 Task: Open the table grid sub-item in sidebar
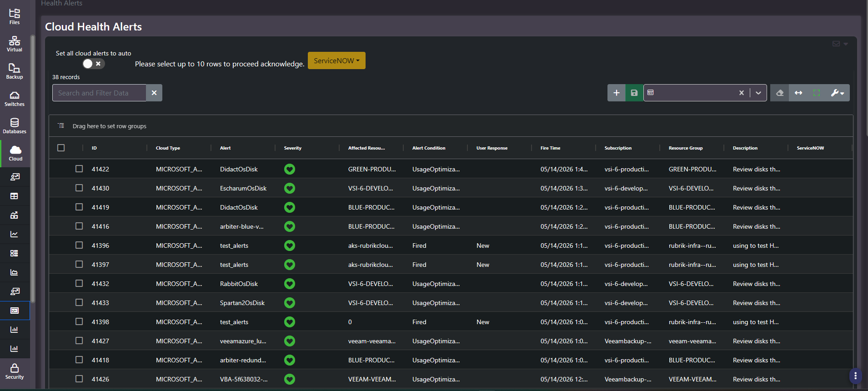coord(15,196)
